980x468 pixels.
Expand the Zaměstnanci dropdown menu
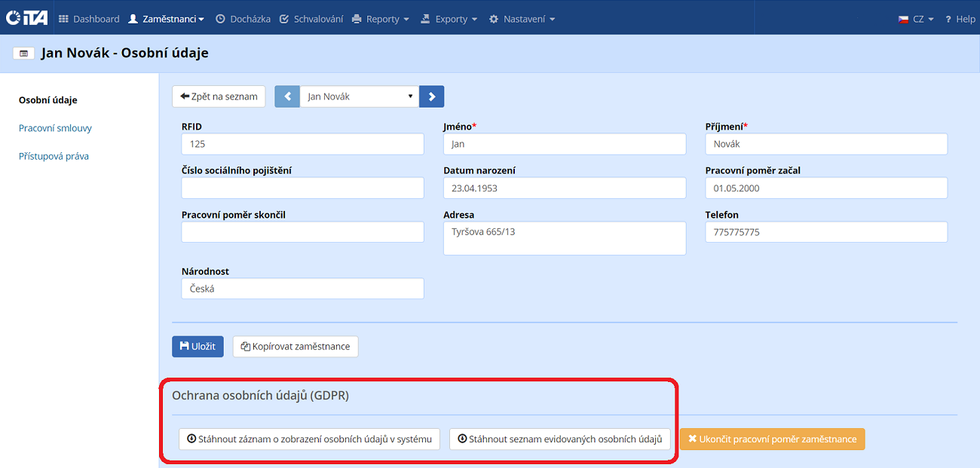(x=166, y=19)
